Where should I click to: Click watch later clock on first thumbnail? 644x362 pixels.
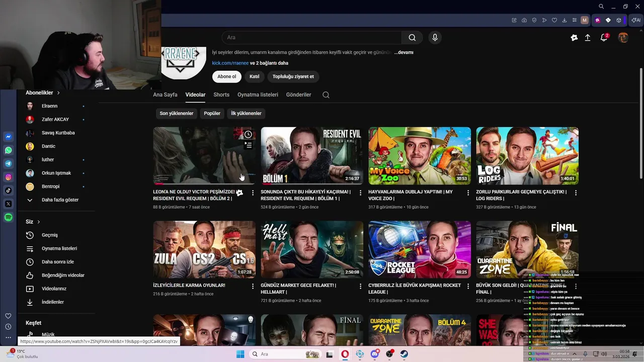click(x=248, y=135)
